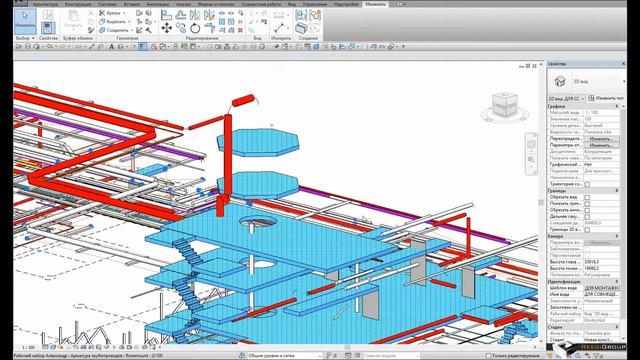This screenshot has width=640, height=360.
Task: Enable the Дальняя секу... checkbox
Action: point(587,217)
